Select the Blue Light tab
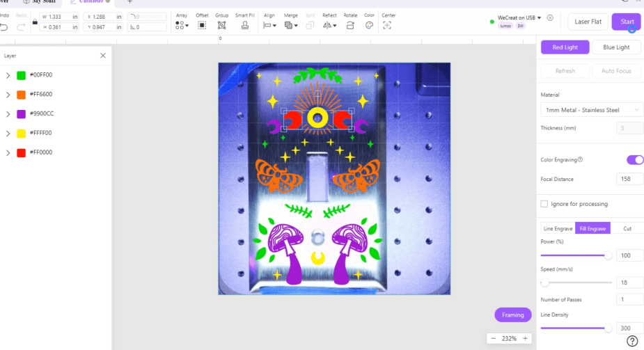644x350 pixels. point(616,47)
